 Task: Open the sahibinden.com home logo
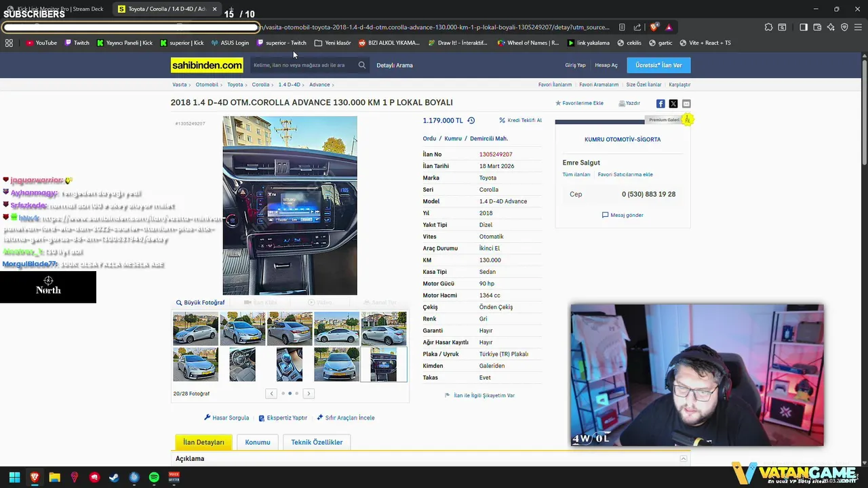tap(207, 65)
